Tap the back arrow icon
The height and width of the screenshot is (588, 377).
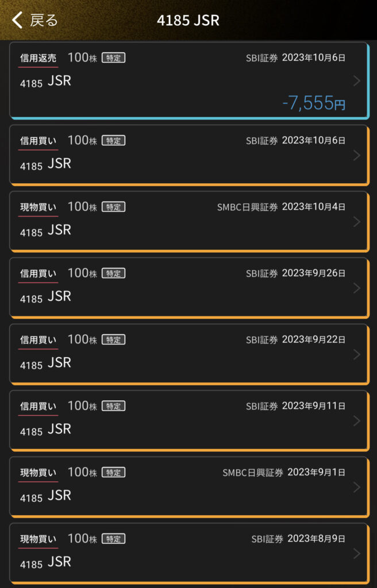click(17, 21)
